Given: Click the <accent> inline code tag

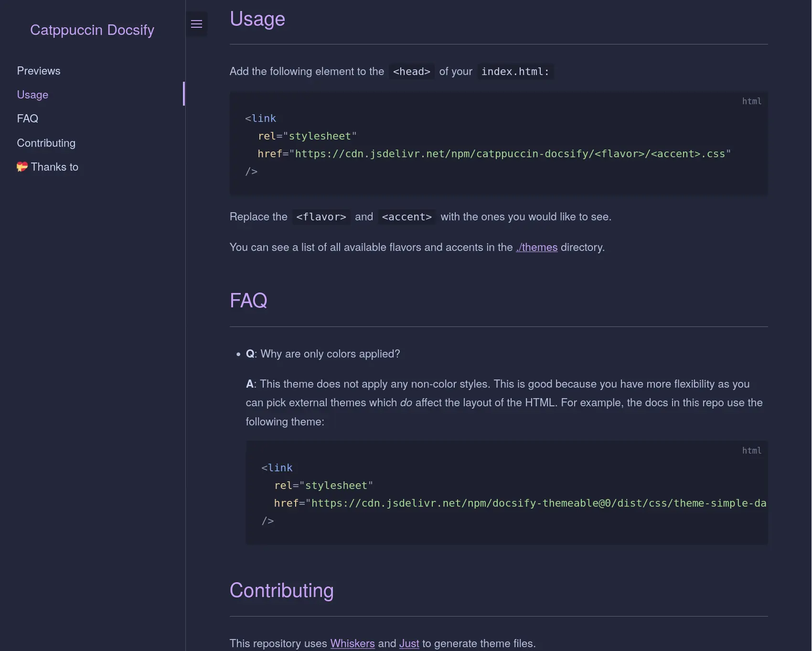Looking at the screenshot, I should tap(406, 217).
